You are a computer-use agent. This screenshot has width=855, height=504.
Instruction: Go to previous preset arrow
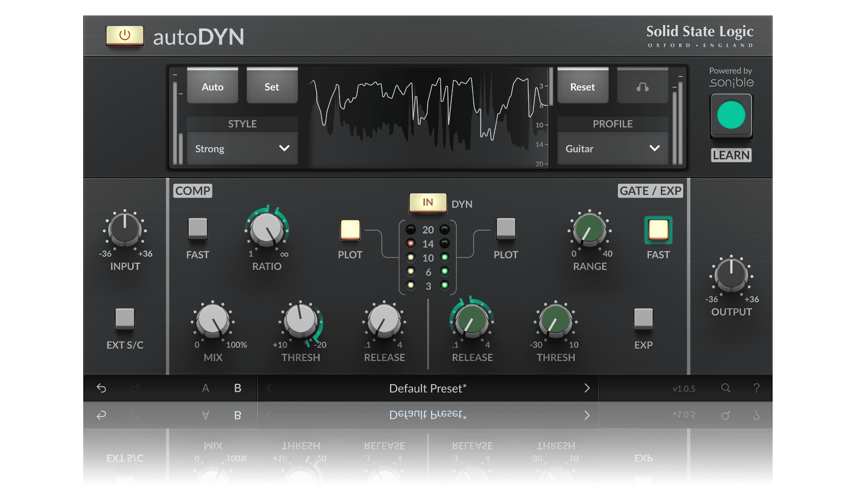point(269,388)
